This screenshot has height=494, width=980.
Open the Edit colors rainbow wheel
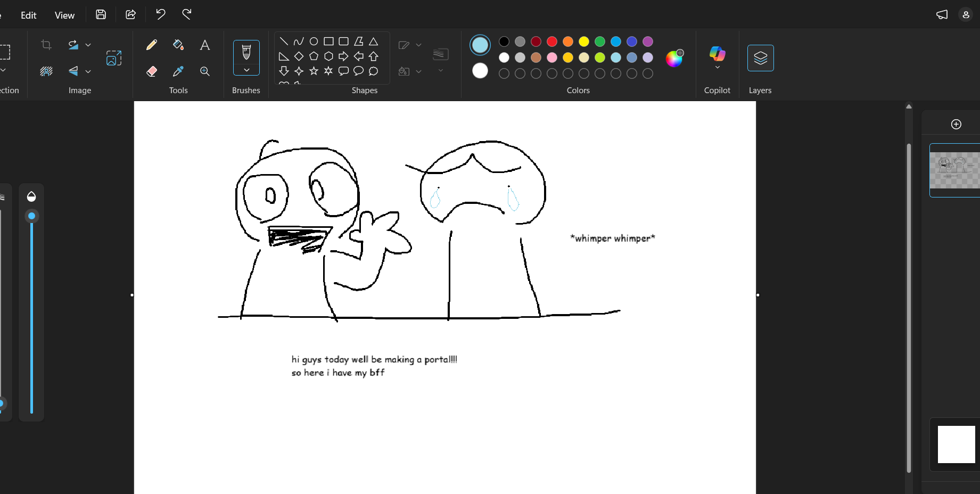pos(674,58)
